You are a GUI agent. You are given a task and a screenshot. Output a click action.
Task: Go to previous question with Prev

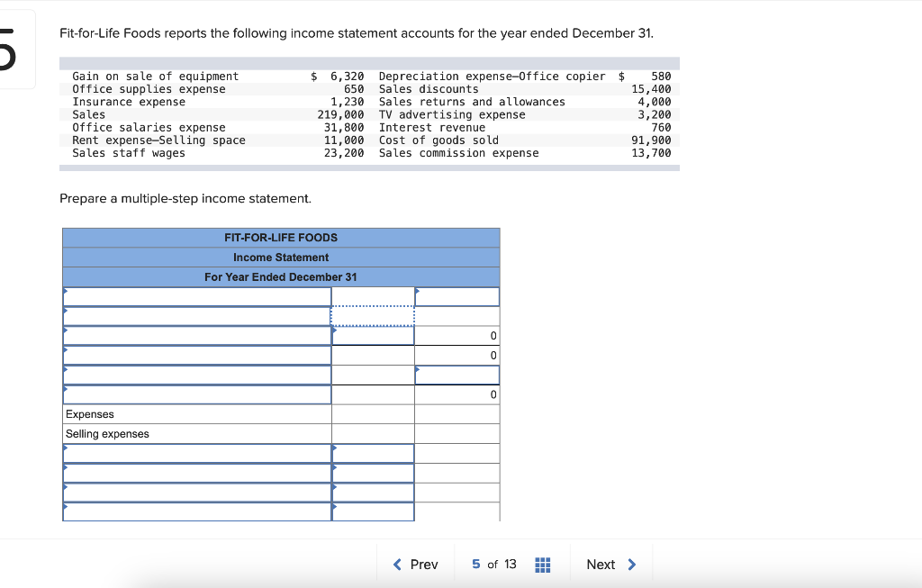pos(416,565)
